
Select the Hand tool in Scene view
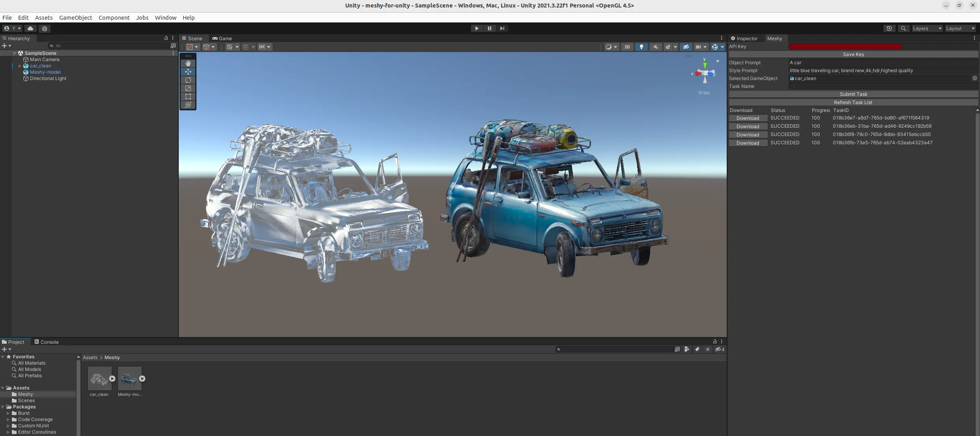(188, 63)
